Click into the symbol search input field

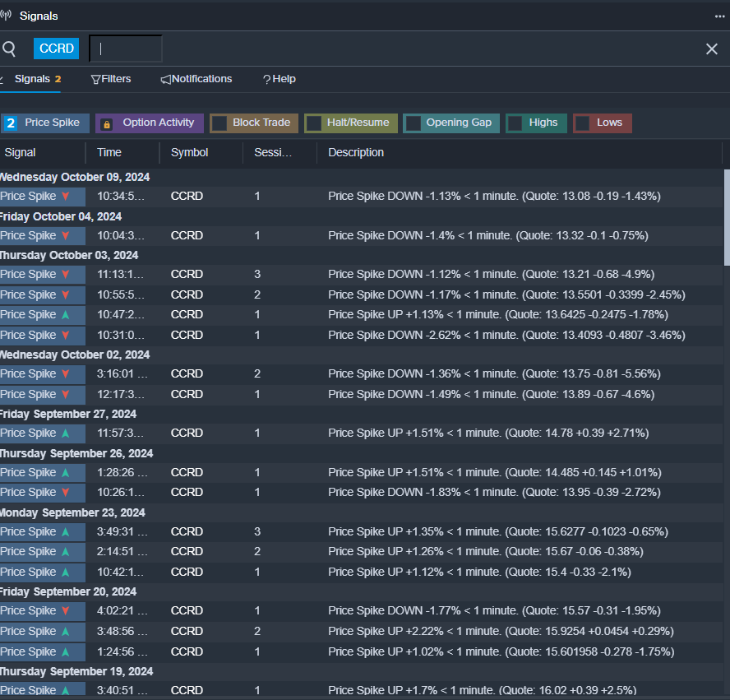pyautogui.click(x=126, y=49)
